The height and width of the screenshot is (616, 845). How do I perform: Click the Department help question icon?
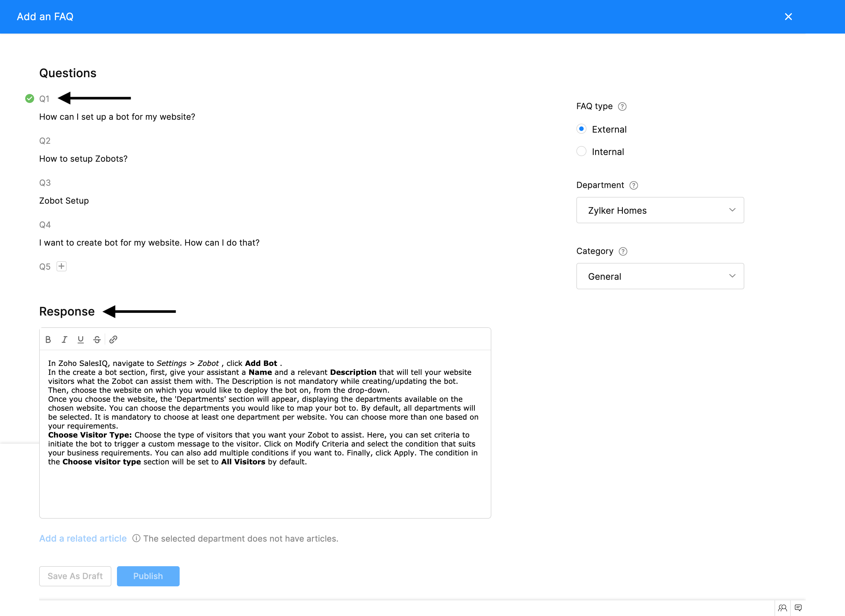point(633,185)
